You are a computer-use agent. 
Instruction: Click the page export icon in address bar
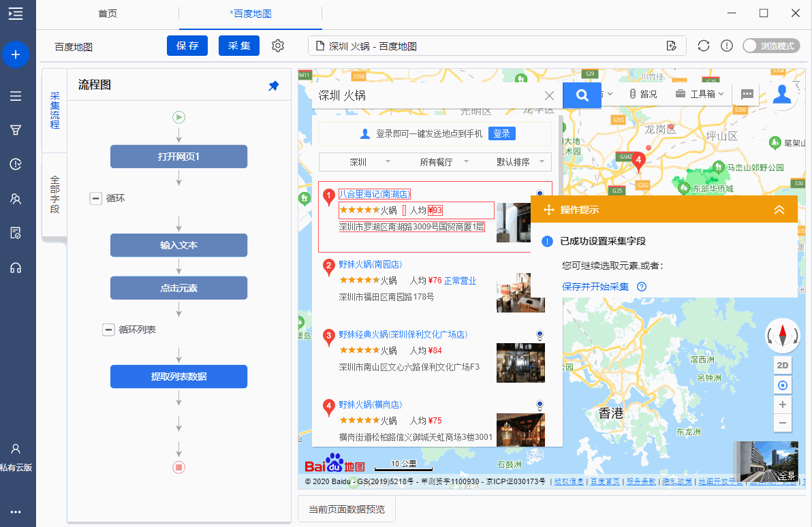tap(672, 46)
